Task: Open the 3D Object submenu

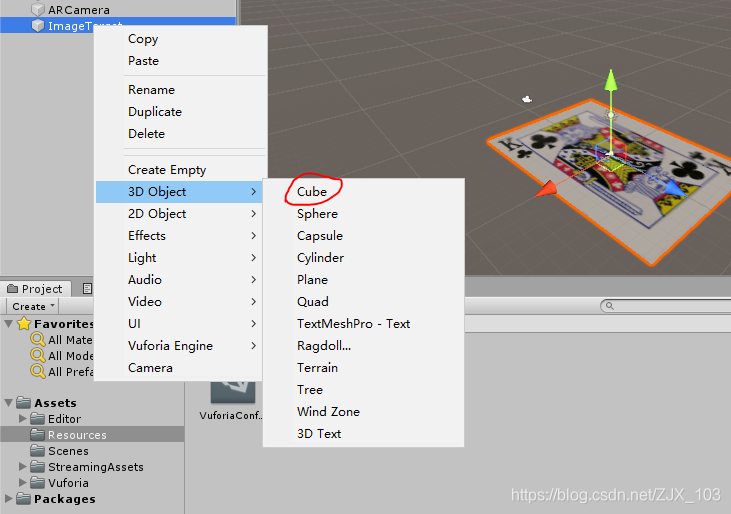Action: [179, 192]
